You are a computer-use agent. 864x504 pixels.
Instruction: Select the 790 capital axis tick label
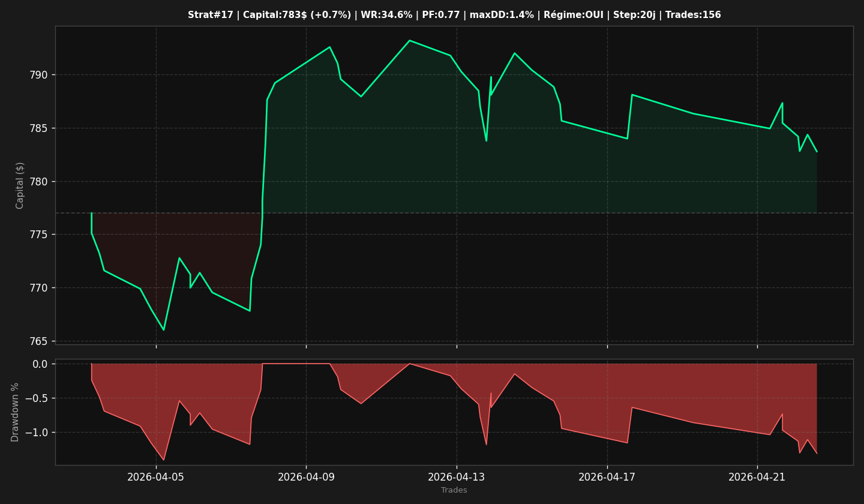click(40, 75)
